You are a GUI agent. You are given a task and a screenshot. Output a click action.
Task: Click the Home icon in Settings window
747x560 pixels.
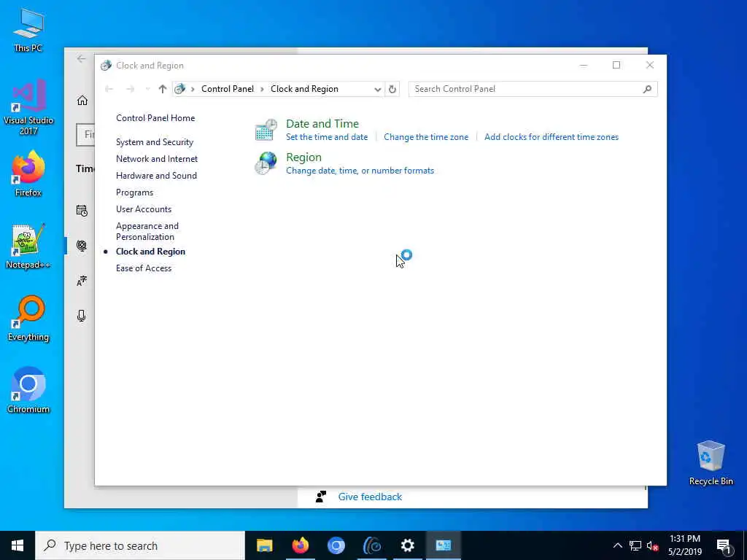[82, 101]
